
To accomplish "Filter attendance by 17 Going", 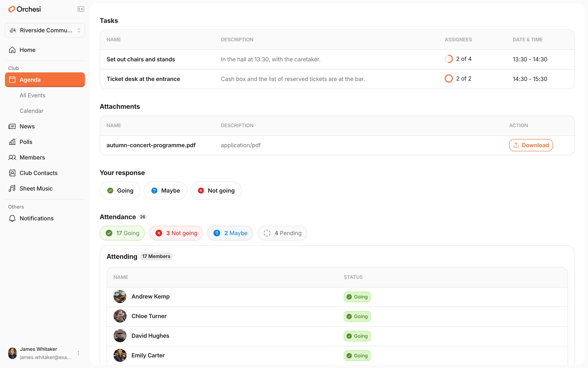I will tap(122, 233).
